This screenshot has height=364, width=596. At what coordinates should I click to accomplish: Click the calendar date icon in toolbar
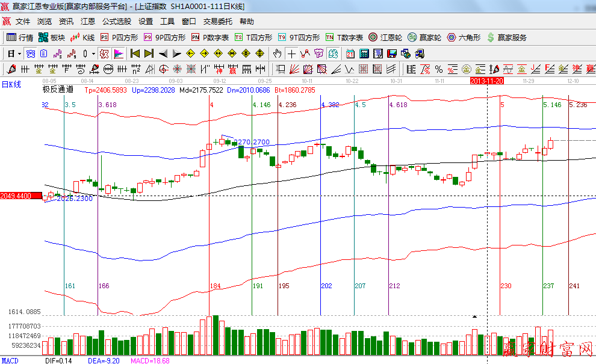coord(350,54)
